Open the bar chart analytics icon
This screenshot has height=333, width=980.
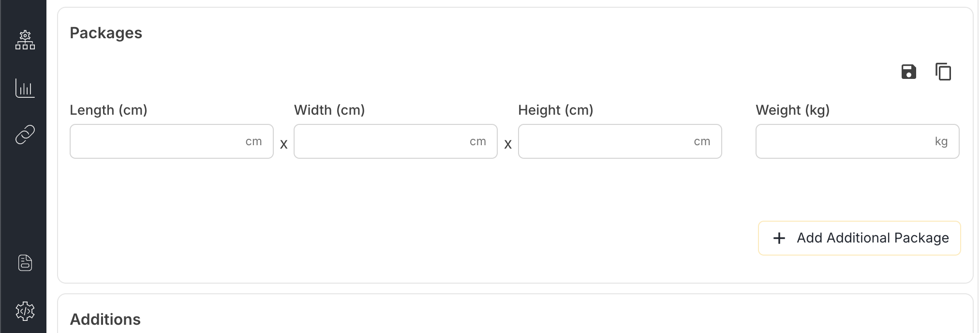pos(25,88)
